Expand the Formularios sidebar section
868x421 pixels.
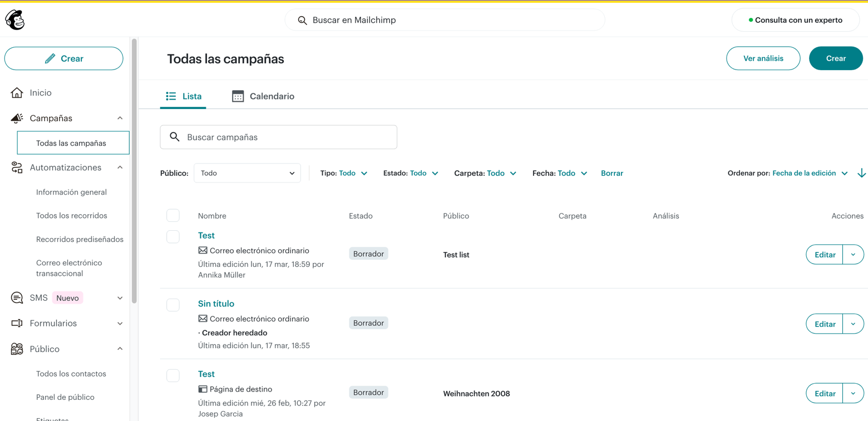pyautogui.click(x=120, y=323)
